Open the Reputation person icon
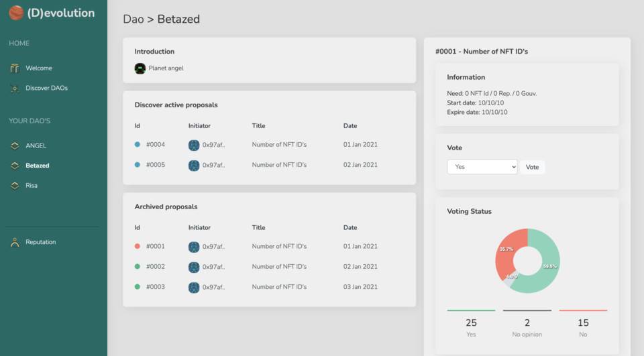 15,242
